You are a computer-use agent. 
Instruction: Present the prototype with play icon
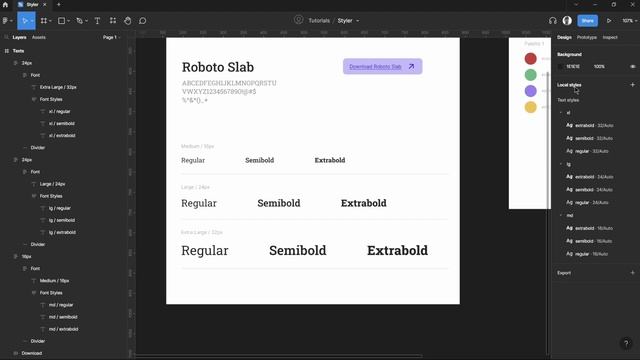point(609,20)
